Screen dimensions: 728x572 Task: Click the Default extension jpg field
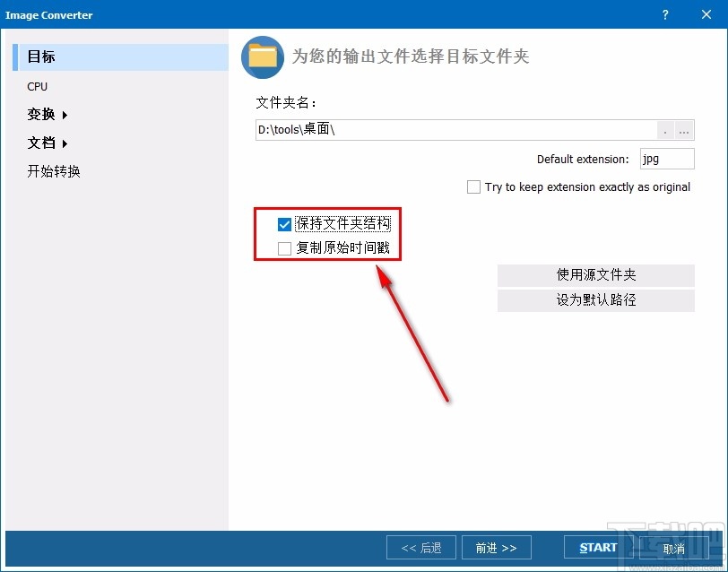[x=667, y=159]
